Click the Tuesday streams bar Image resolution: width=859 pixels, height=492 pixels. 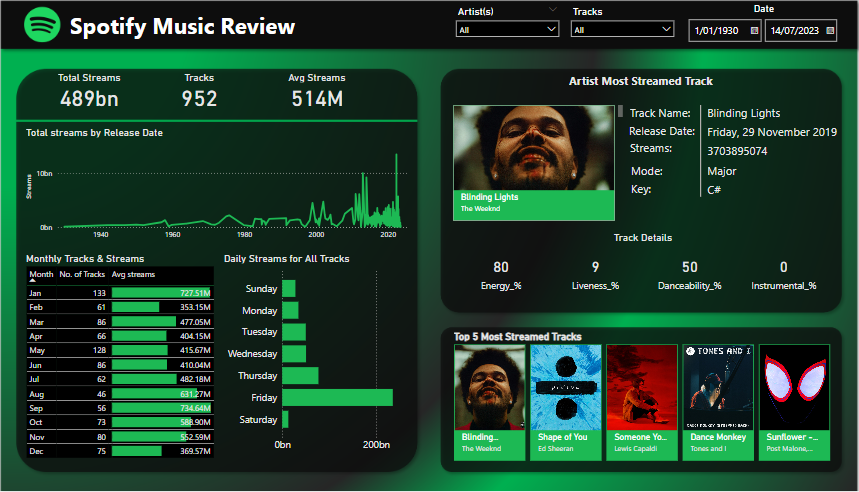click(294, 332)
